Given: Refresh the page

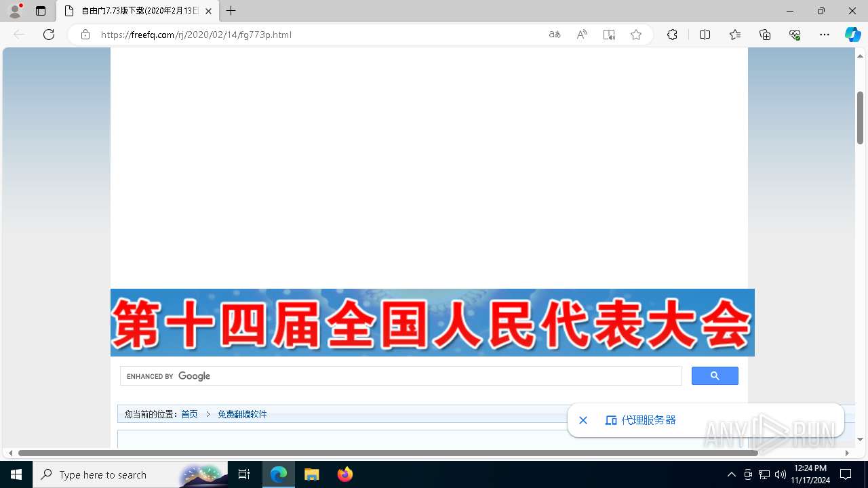Looking at the screenshot, I should click(x=49, y=35).
